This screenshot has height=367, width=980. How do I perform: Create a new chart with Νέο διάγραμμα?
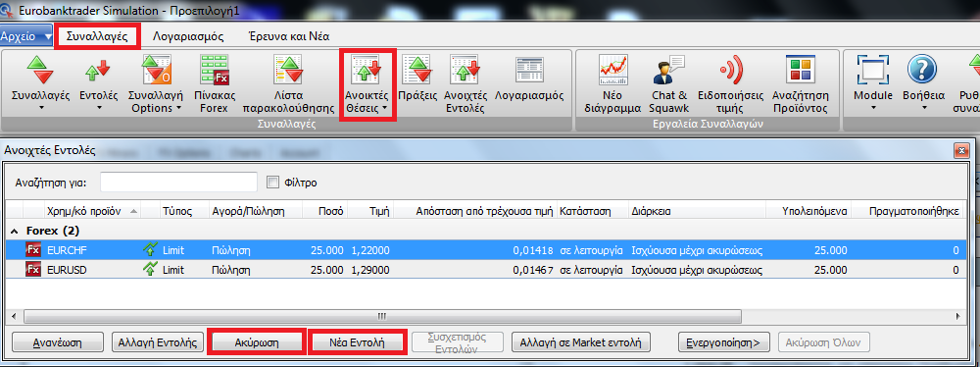pos(612,69)
